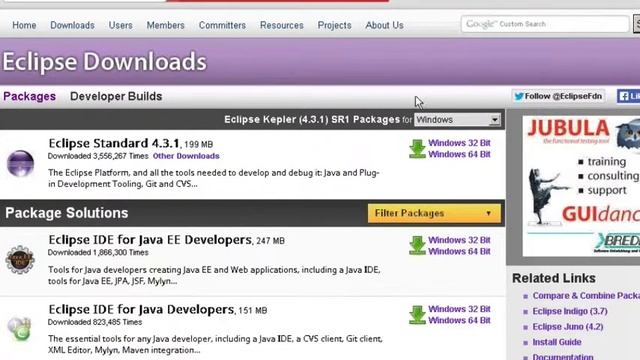The width and height of the screenshot is (640, 360).
Task: Click the Java Developers package icon
Action: [x=20, y=328]
